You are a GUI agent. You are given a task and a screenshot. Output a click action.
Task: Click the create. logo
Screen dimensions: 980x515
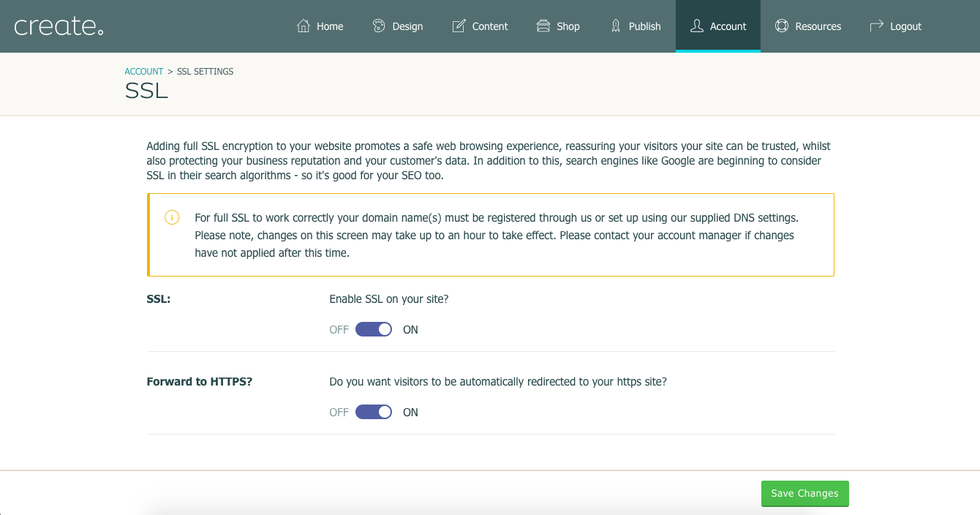[x=59, y=26]
